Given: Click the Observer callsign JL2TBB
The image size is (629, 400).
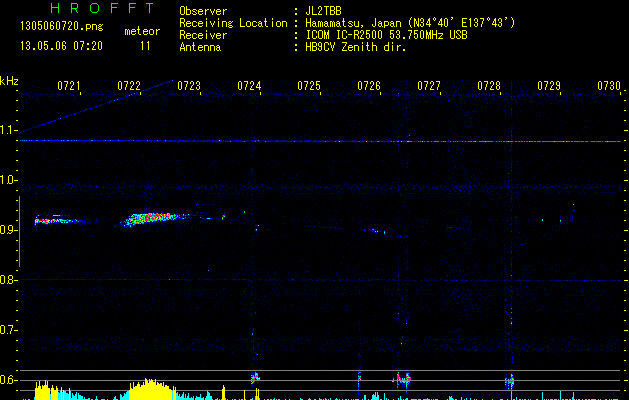Looking at the screenshot, I should click(323, 11).
